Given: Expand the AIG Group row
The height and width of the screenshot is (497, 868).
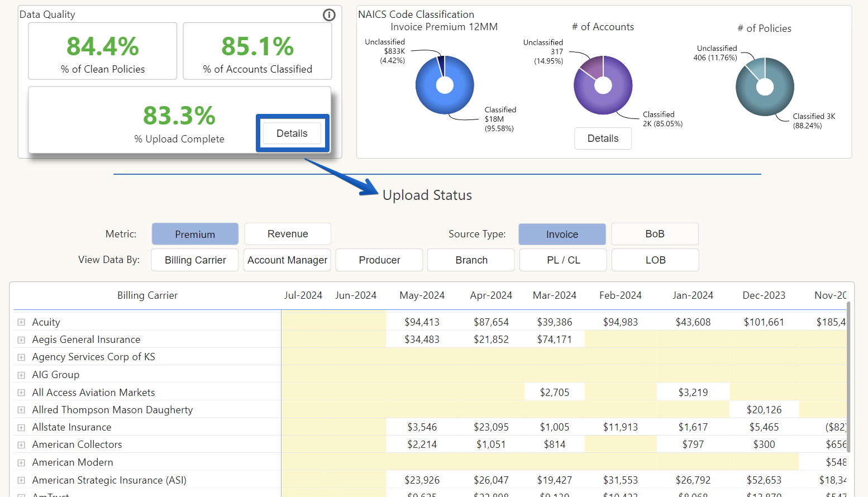Looking at the screenshot, I should tap(21, 375).
